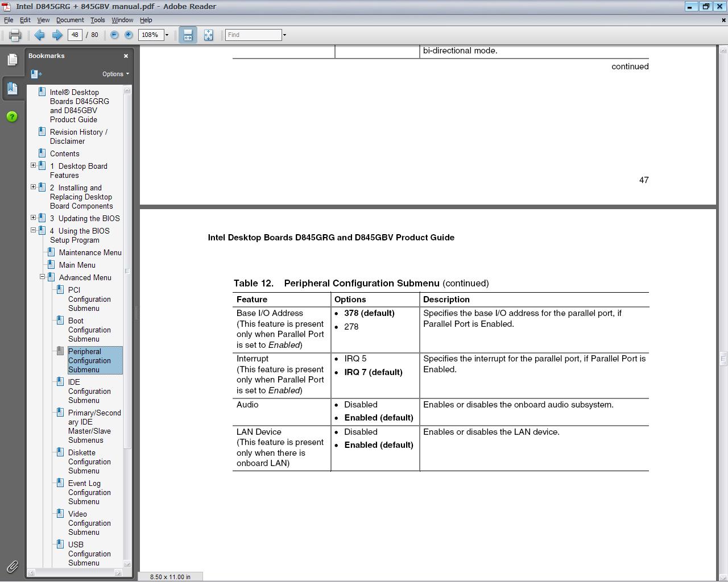Click the page number field

pos(75,35)
